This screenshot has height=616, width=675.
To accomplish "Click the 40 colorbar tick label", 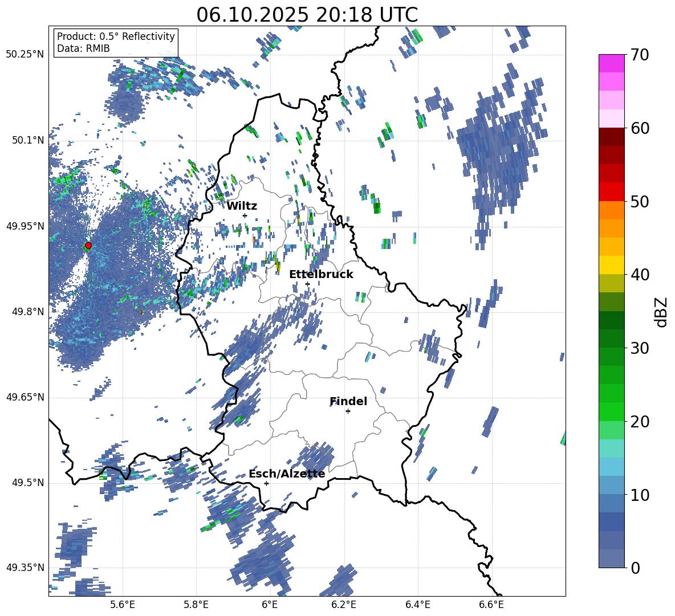I will pyautogui.click(x=639, y=275).
